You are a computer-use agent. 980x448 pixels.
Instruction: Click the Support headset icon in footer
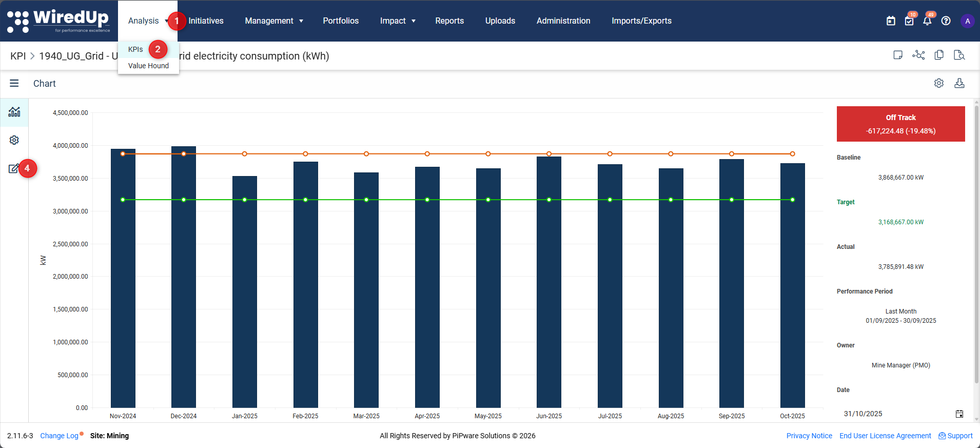tap(942, 436)
